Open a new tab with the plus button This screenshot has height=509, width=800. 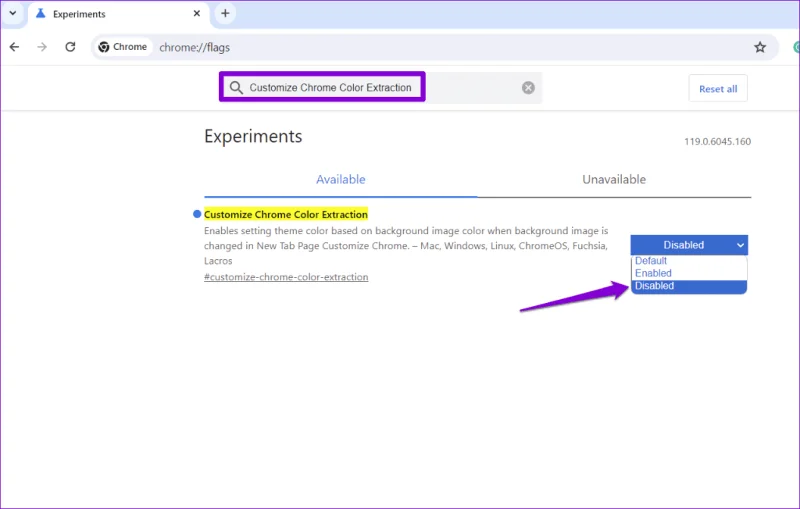tap(225, 13)
